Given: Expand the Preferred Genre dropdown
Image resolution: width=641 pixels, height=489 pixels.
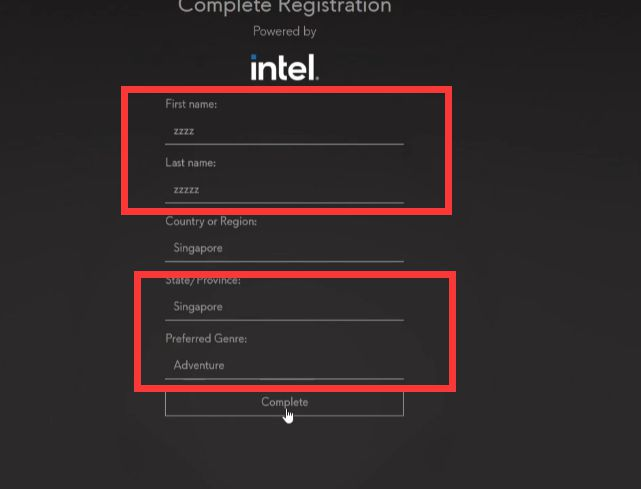Looking at the screenshot, I should point(285,366).
